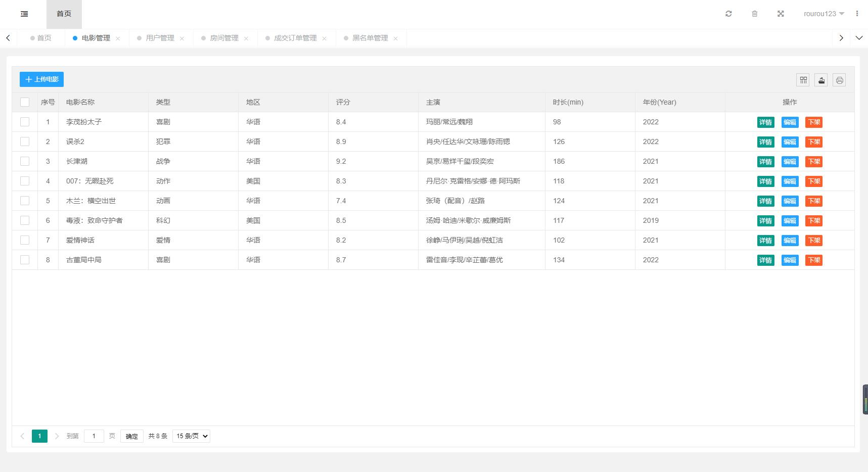Close the 成交订单管理 tab
The image size is (868, 472).
tap(325, 38)
